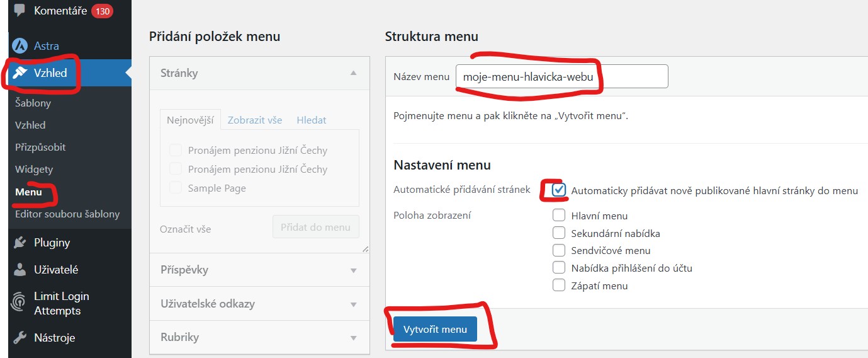Click the Limit Login Attempts fingerprint icon
This screenshot has height=358, width=868.
click(x=20, y=303)
